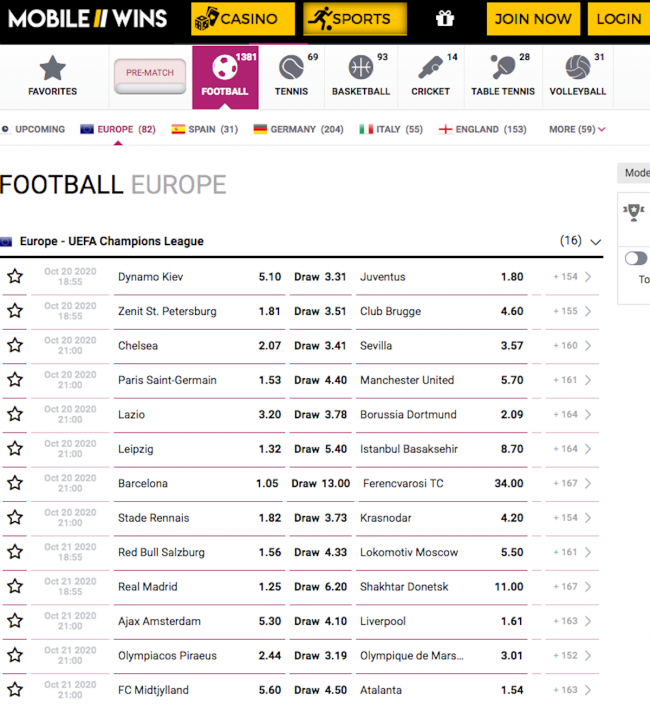Viewport: 650px width, 706px height.
Task: Toggle the switch in the right panel
Action: click(x=636, y=258)
